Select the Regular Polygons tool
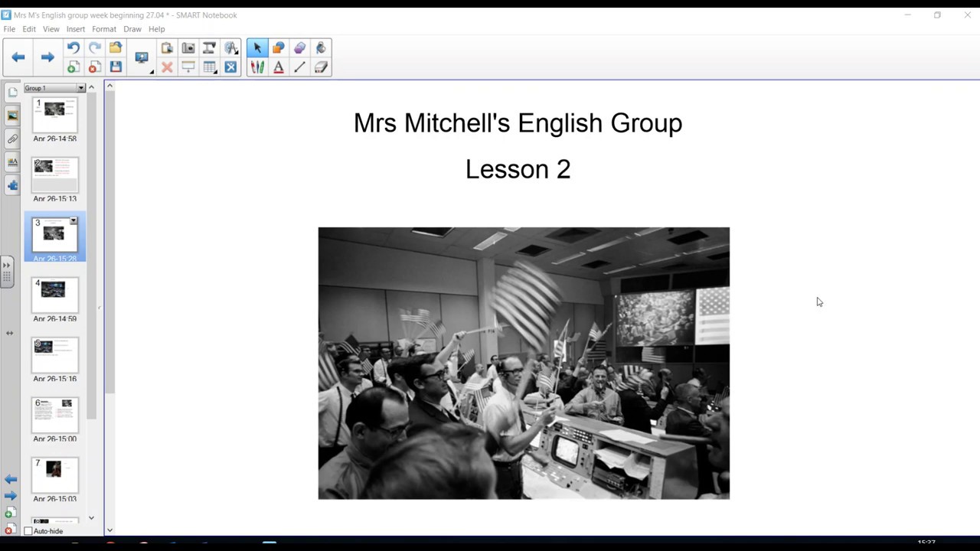Viewport: 980px width, 551px height. 299,48
